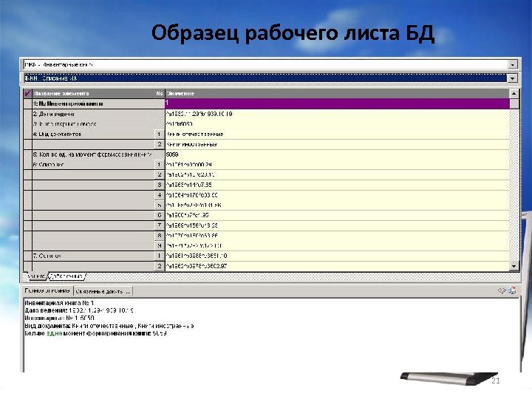This screenshot has height=399, width=532.
Task: Click the scroll up arrow of the table
Action: (514, 94)
